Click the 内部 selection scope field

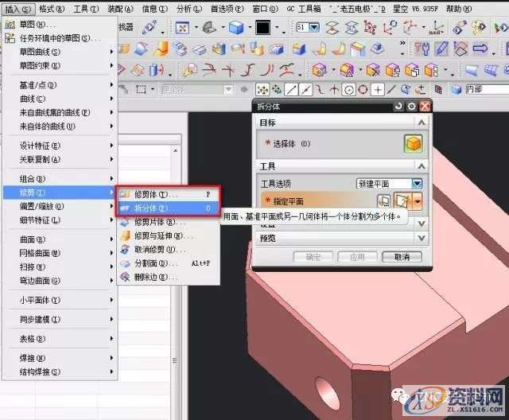pyautogui.click(x=487, y=89)
